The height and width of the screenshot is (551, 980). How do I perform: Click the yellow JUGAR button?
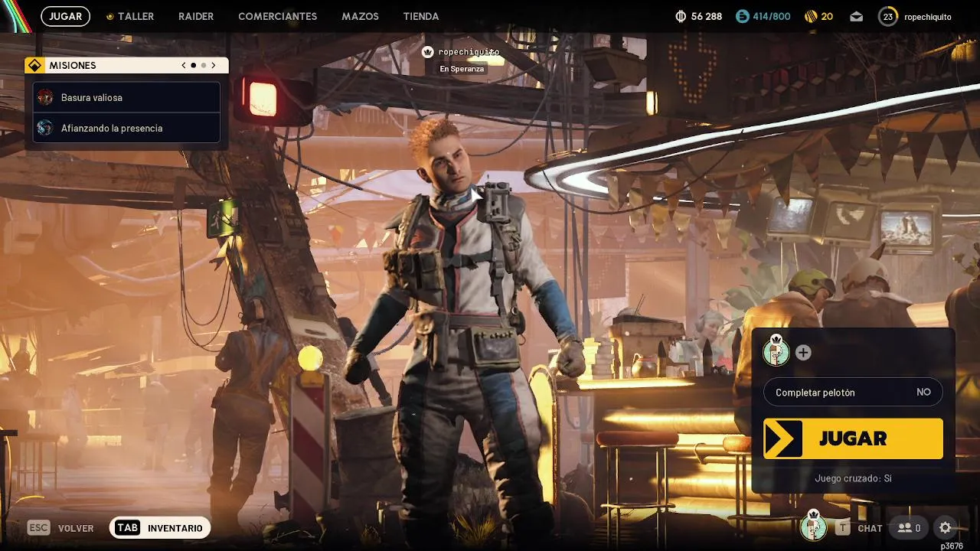click(x=853, y=439)
